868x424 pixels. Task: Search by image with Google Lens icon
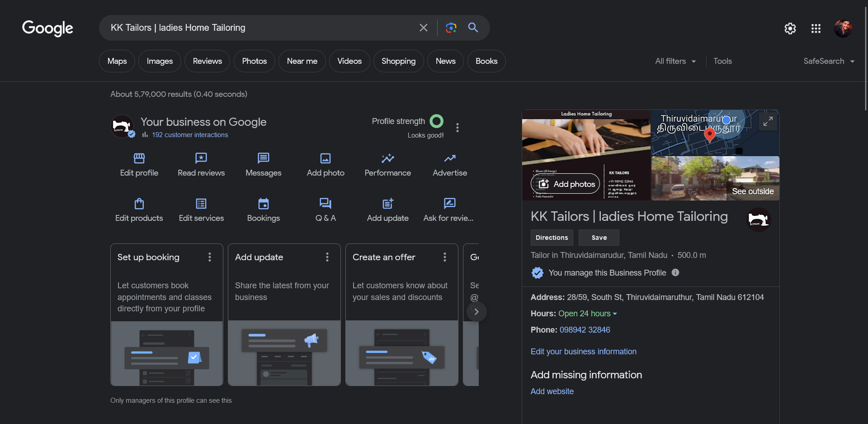pos(451,28)
